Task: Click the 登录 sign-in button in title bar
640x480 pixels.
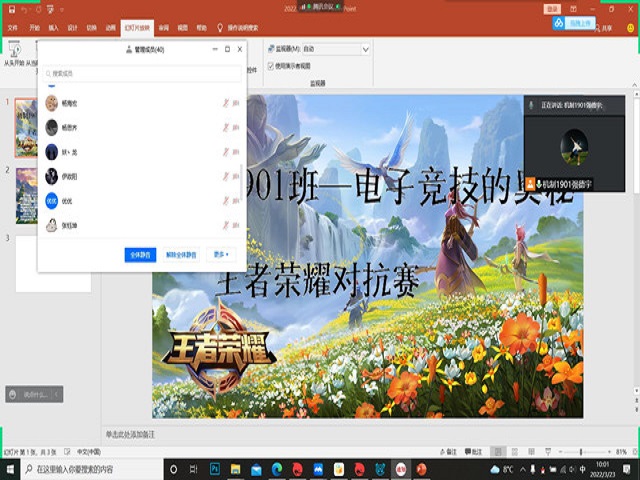Action: pos(552,9)
